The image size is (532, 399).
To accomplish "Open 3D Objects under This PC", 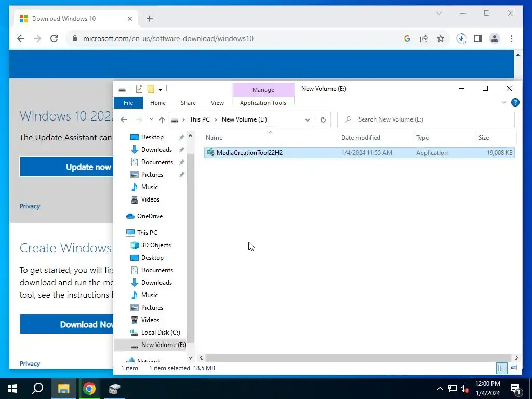I will pos(156,245).
